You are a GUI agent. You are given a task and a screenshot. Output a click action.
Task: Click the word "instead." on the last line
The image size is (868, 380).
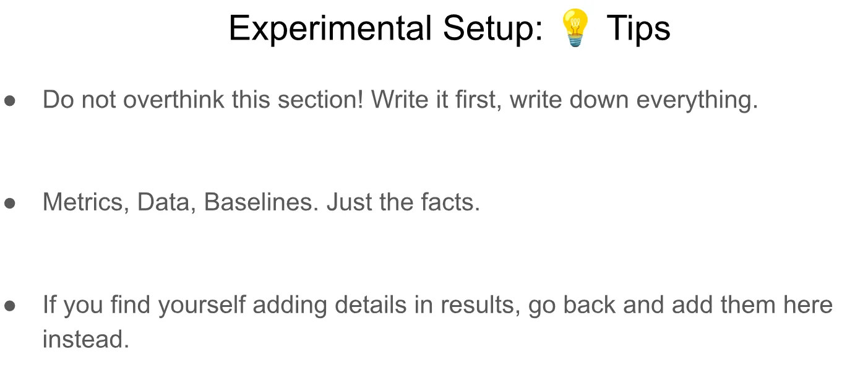pyautogui.click(x=86, y=340)
